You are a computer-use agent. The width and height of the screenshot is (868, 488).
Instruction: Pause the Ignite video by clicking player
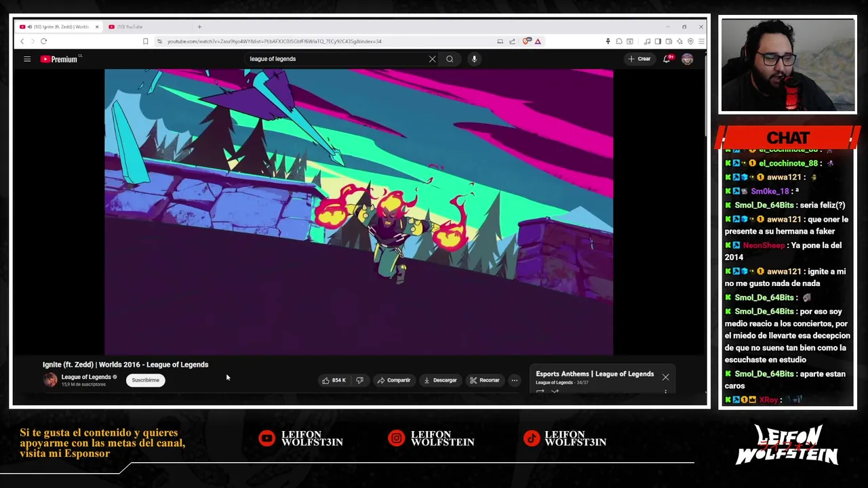359,211
